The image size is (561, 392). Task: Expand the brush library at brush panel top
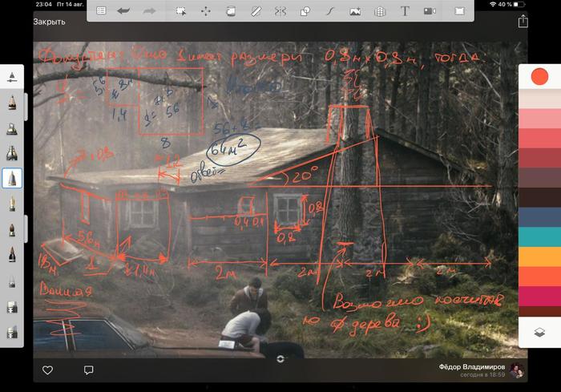12,77
